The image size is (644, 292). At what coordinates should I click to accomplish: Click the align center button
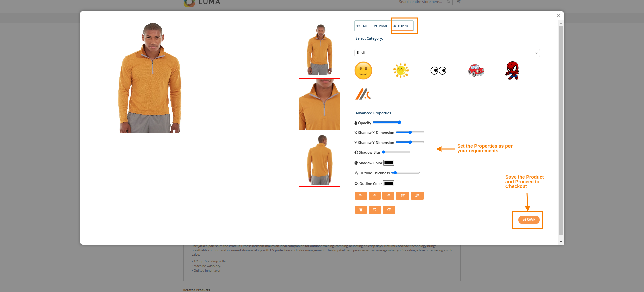pos(374,196)
